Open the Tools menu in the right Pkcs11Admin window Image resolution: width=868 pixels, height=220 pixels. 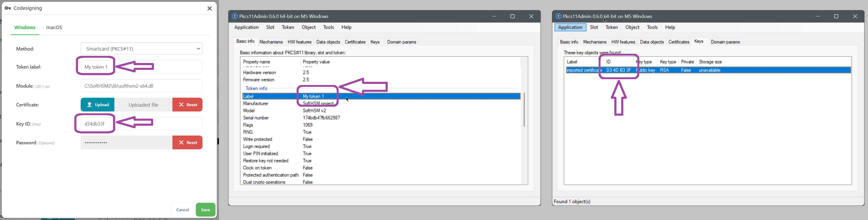652,28
